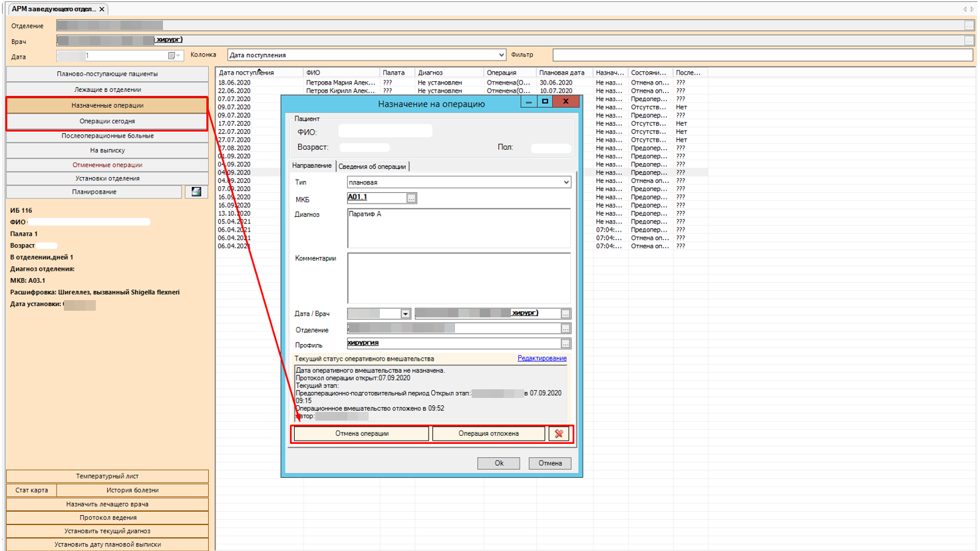Click the dialog's Отмена button
This screenshot has height=551, width=980.
pos(550,463)
